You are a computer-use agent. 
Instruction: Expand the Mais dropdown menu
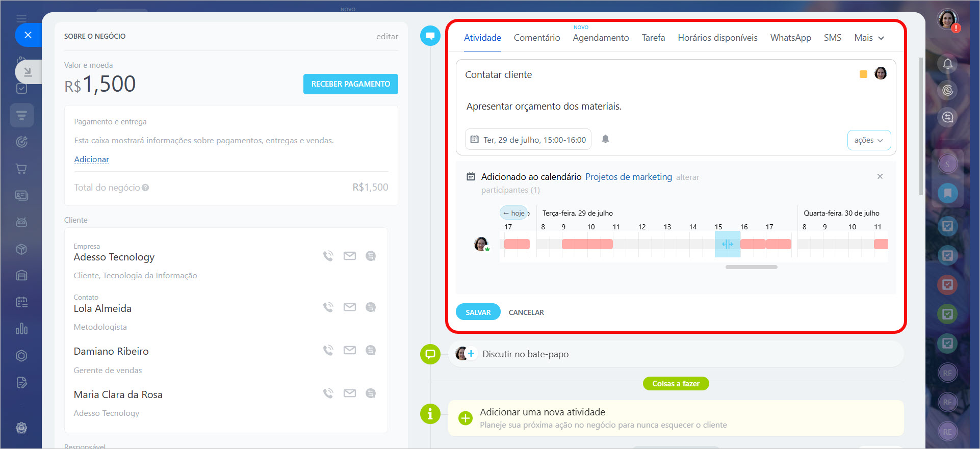pyautogui.click(x=869, y=38)
